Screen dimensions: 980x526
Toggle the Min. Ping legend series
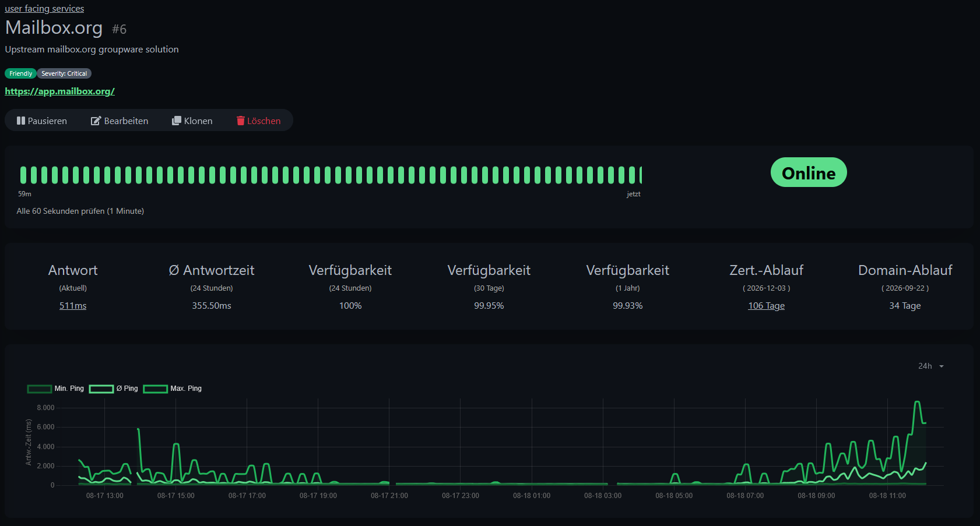point(56,389)
